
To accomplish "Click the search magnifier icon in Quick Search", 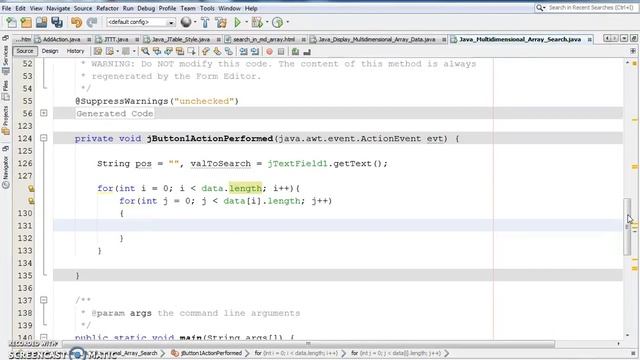I will coord(540,8).
